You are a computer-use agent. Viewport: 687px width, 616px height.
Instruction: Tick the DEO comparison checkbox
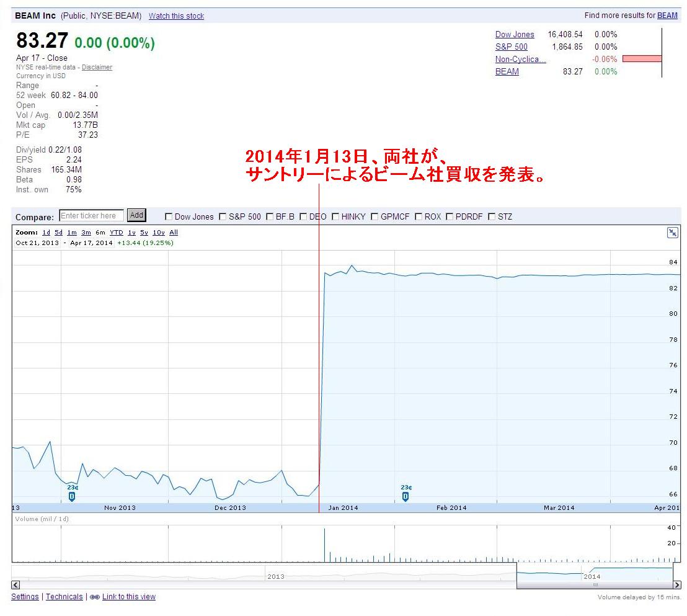(x=303, y=216)
